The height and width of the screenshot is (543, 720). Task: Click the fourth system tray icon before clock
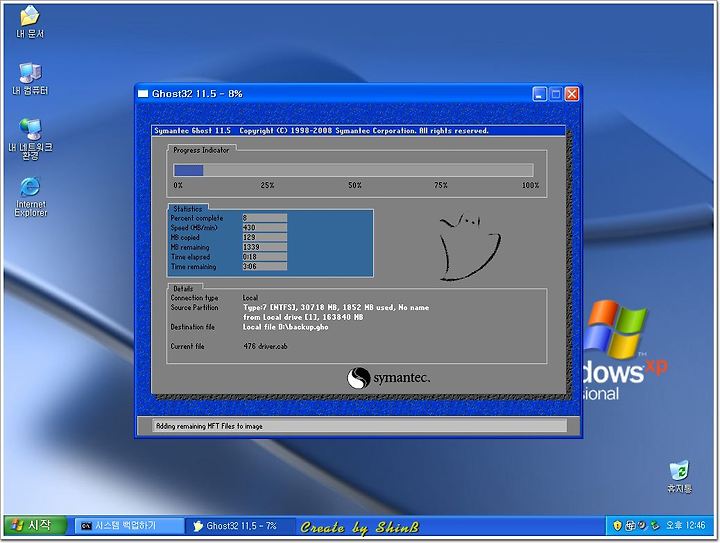tap(655, 526)
